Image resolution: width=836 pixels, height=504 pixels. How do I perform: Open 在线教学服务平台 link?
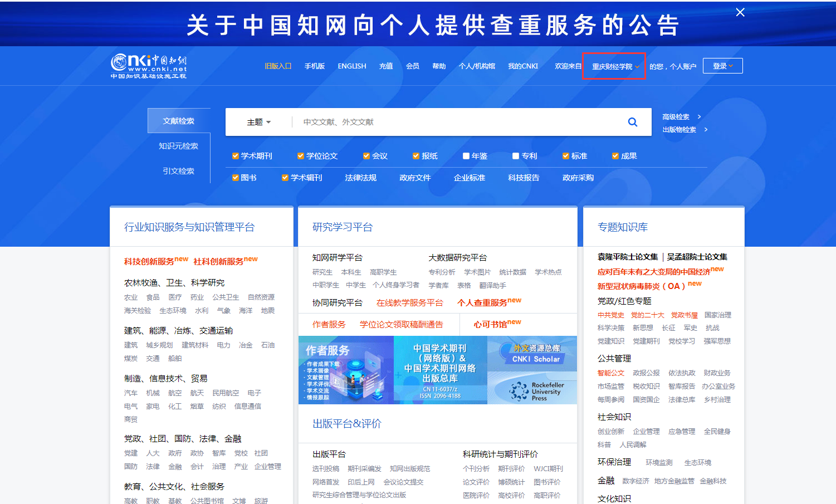point(410,302)
